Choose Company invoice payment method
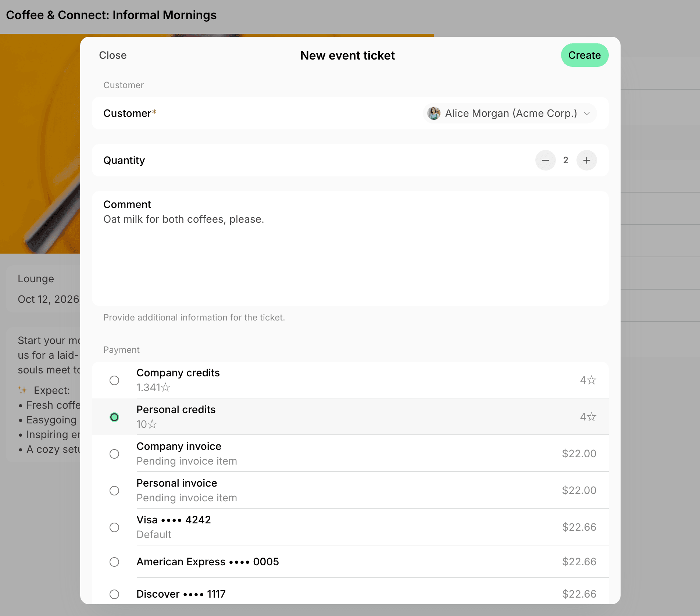Screen dimensions: 700x616 (x=350, y=454)
